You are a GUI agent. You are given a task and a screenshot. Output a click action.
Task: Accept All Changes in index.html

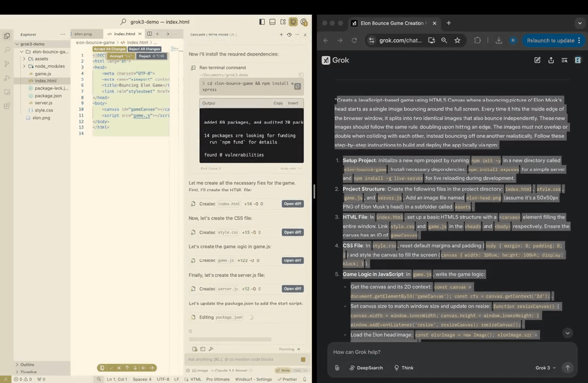tap(109, 49)
